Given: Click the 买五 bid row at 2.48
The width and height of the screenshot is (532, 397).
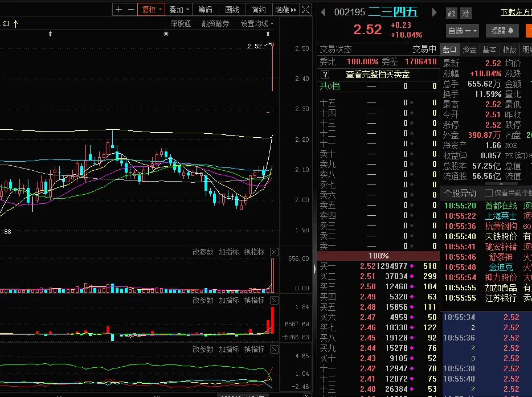Looking at the screenshot, I should point(378,307).
